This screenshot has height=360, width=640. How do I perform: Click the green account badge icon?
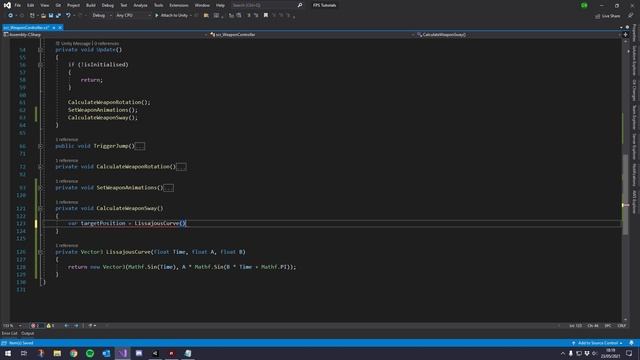tap(584, 5)
